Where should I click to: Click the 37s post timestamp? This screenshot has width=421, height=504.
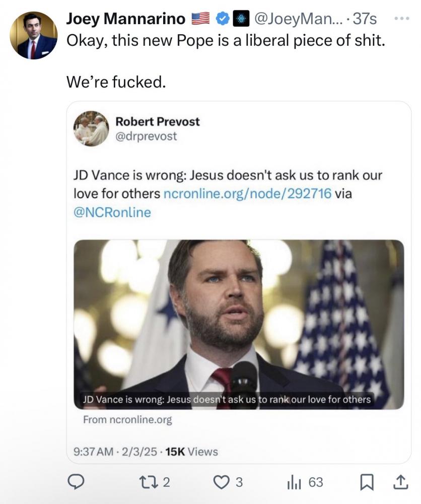point(365,19)
